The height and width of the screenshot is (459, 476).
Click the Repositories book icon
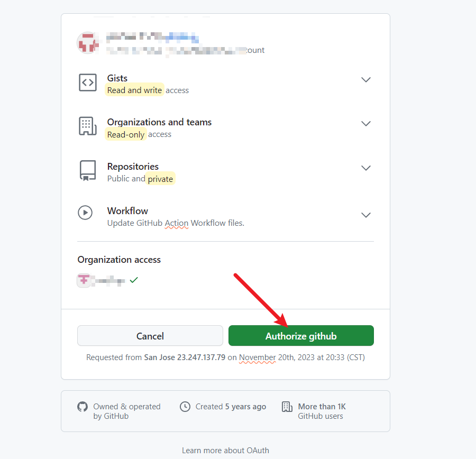(x=88, y=170)
